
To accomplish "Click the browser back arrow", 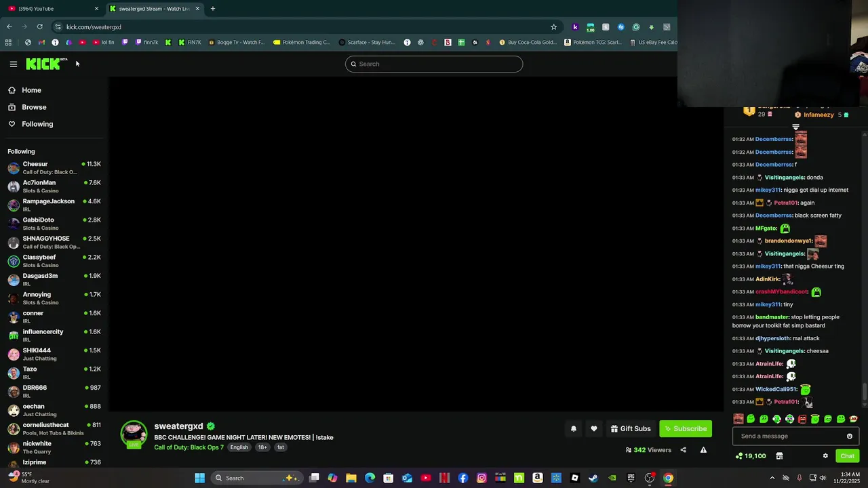I will point(9,26).
